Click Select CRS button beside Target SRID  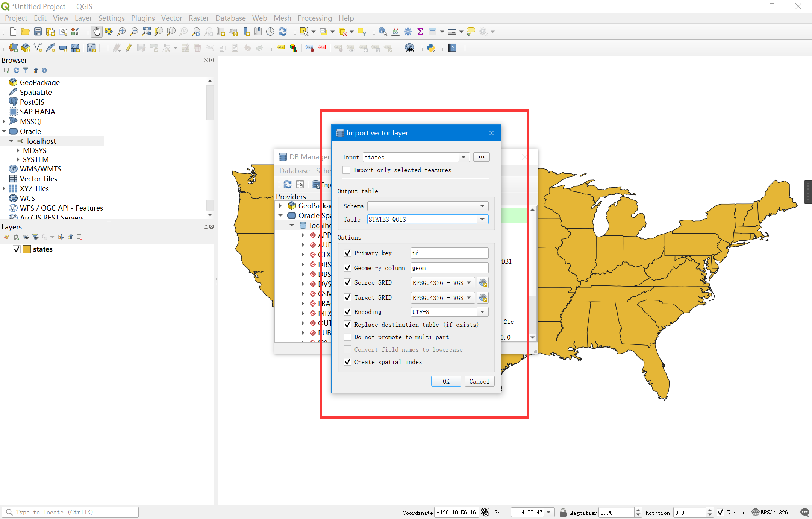[483, 298]
